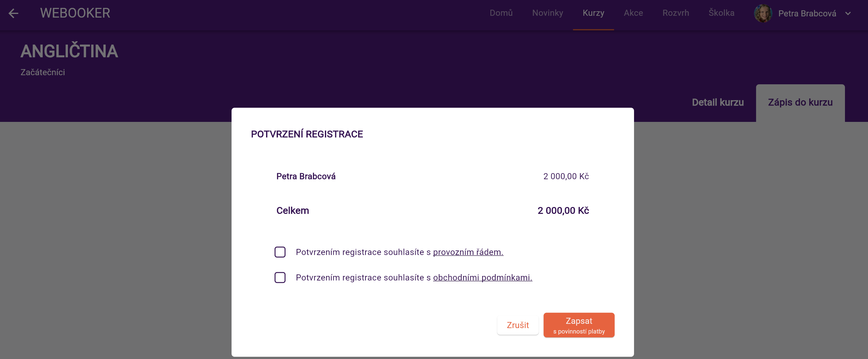Open the Školka menu item

(721, 13)
